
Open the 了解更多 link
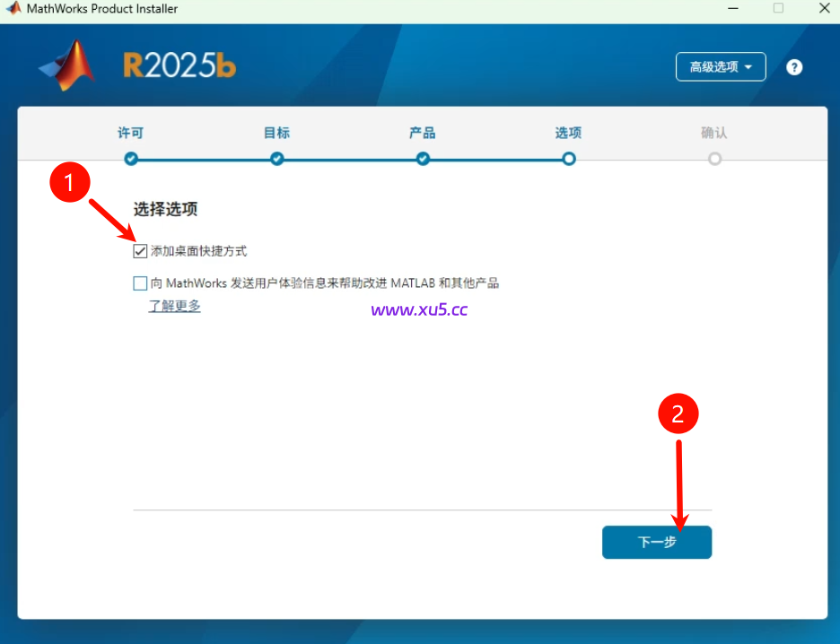(174, 306)
